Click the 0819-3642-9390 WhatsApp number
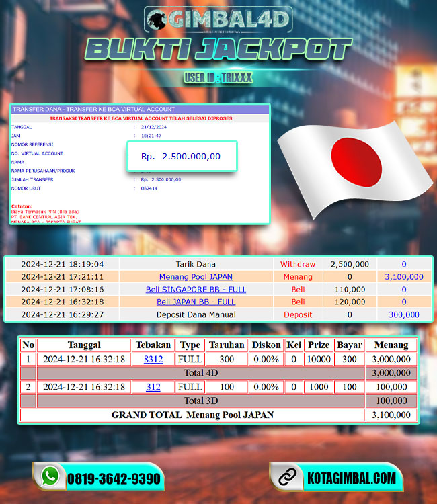The width and height of the screenshot is (437, 504). (x=114, y=479)
